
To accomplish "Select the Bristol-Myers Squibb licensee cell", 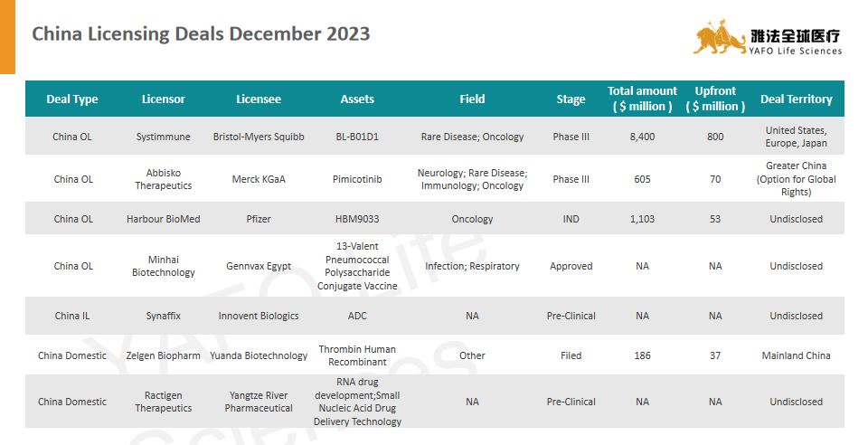I will (x=259, y=137).
